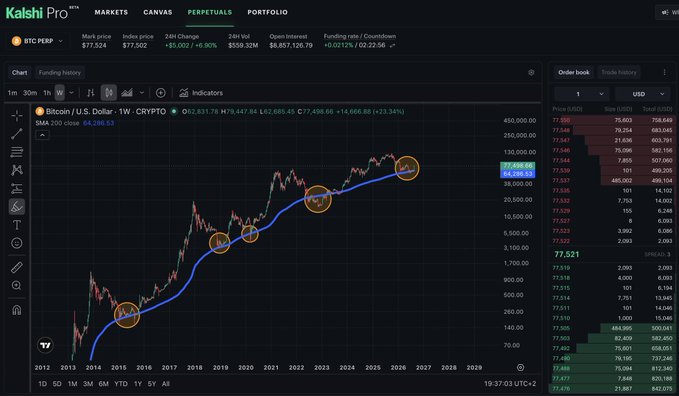The width and height of the screenshot is (679, 396).
Task: Activate the zoom in tool
Action: tap(17, 286)
